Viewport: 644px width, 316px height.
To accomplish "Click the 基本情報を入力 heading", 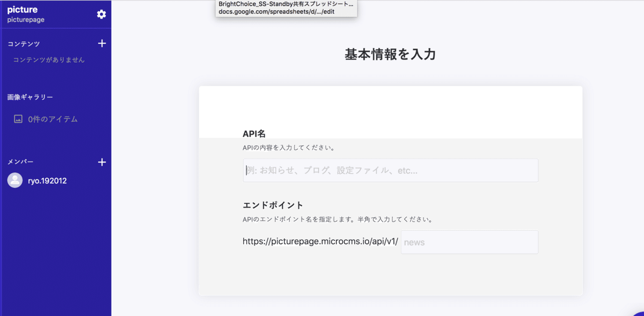I will coord(390,54).
